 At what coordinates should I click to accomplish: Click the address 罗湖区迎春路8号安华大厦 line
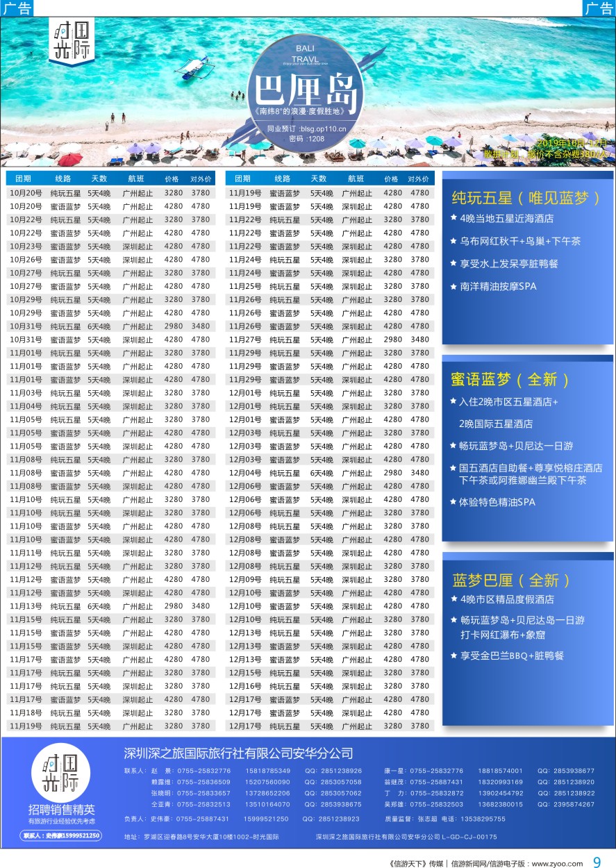point(201,837)
